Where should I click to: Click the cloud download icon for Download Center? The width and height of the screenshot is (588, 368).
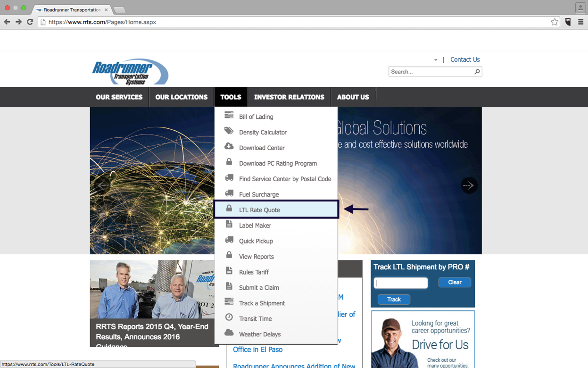coord(229,147)
